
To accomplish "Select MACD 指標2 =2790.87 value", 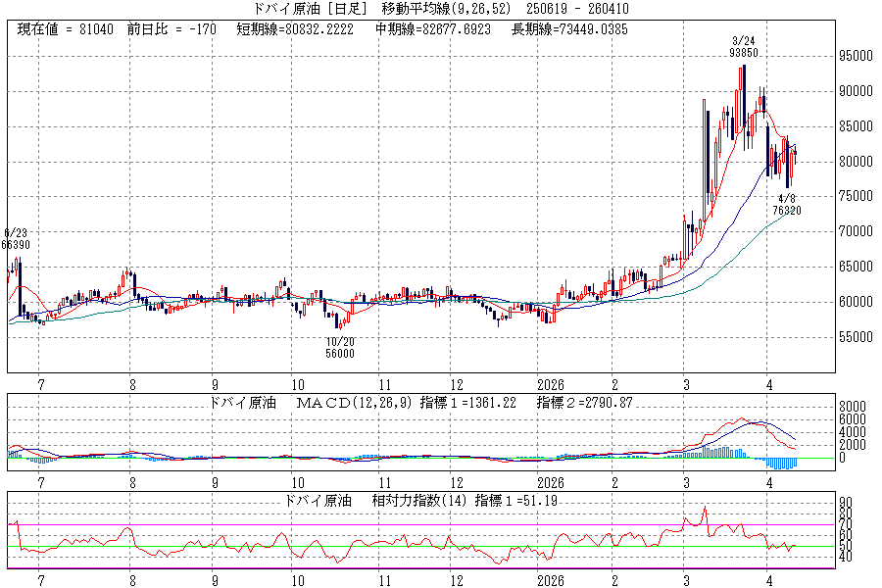I will (x=583, y=403).
